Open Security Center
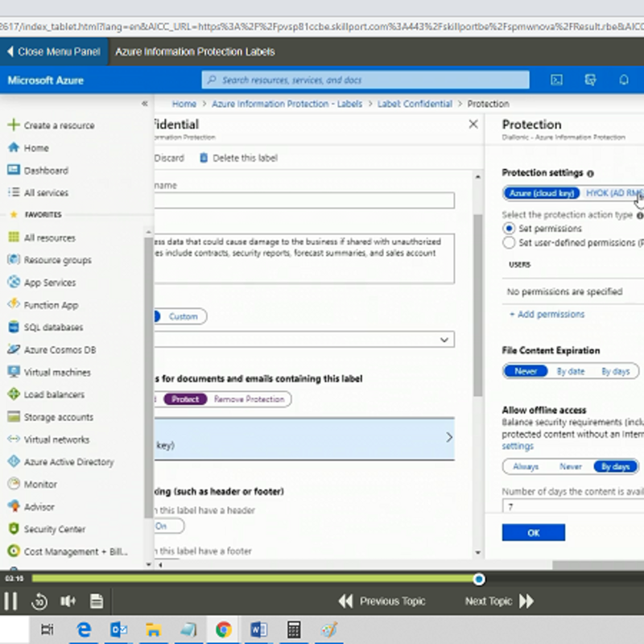The image size is (644, 644). point(47,529)
